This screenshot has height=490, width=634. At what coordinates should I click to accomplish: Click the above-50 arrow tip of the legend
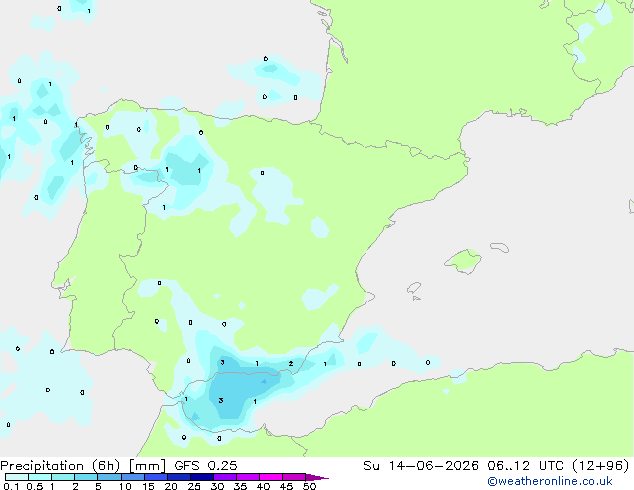[317, 477]
